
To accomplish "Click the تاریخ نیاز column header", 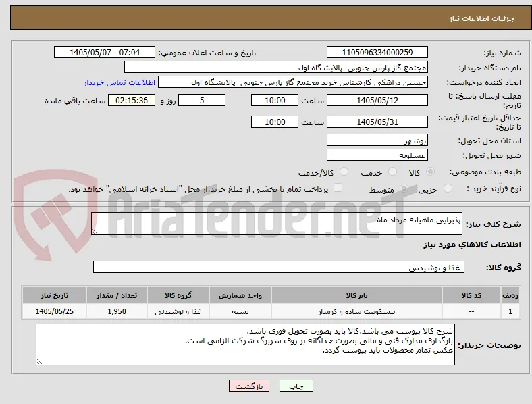I will click(x=54, y=295).
